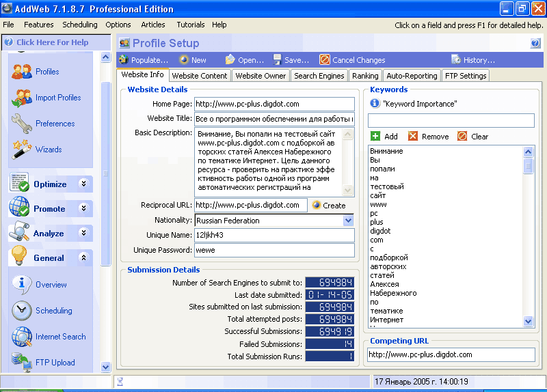547x392 pixels.
Task: Click the Competing URL field
Action: pos(451,354)
